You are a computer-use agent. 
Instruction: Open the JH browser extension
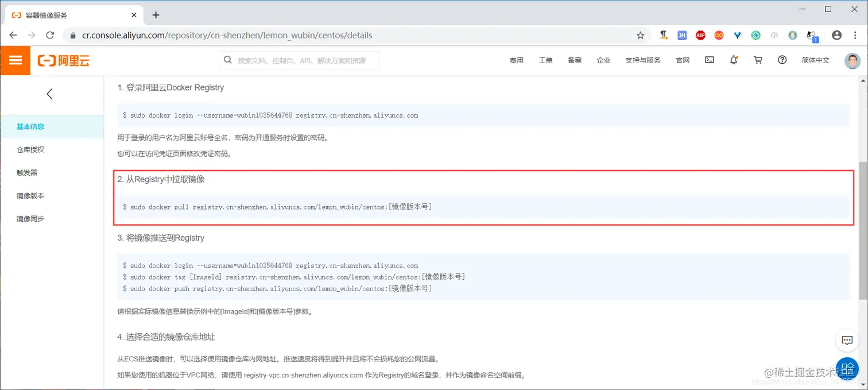682,35
